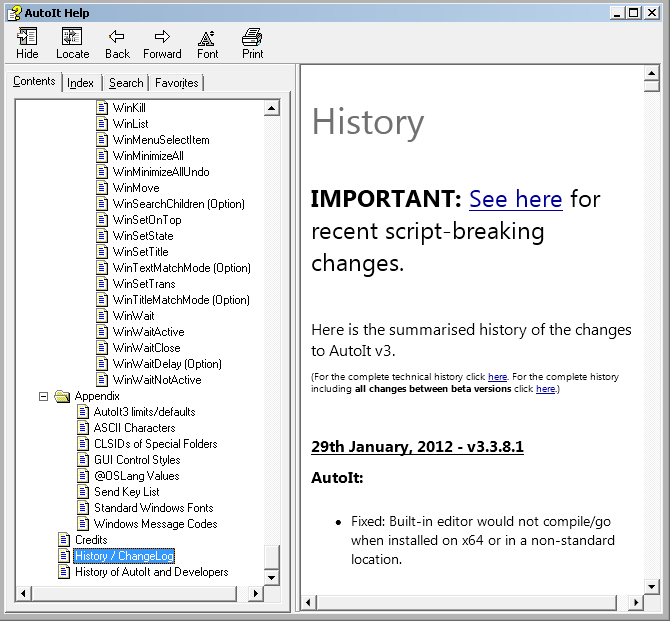
Task: Click contents tree scroll down arrow
Action: (271, 578)
